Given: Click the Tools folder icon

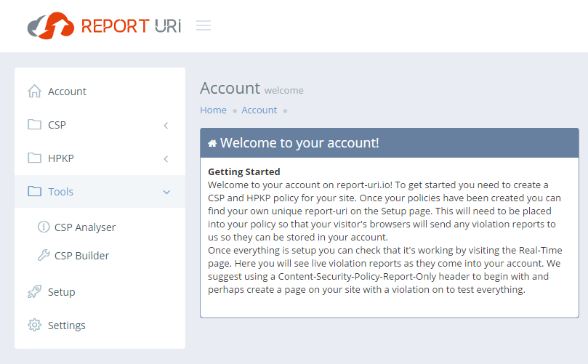Looking at the screenshot, I should click(x=34, y=191).
